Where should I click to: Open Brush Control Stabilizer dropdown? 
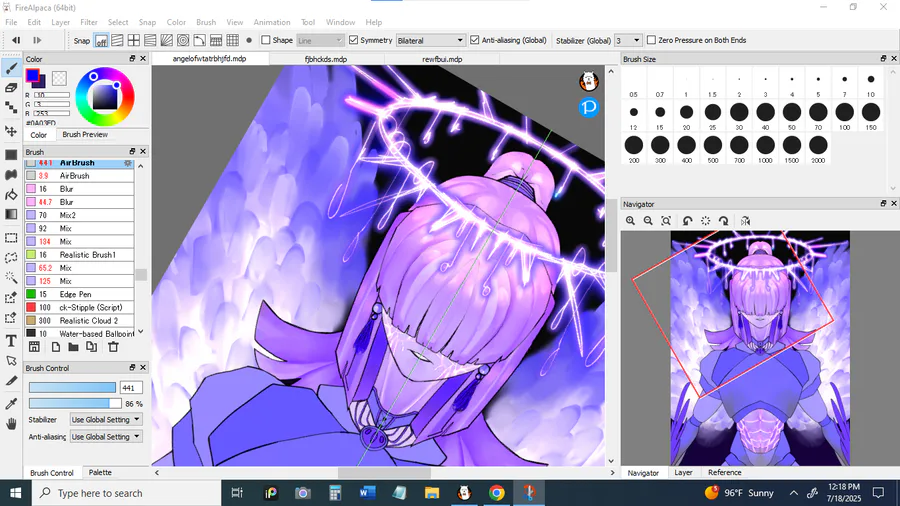106,419
